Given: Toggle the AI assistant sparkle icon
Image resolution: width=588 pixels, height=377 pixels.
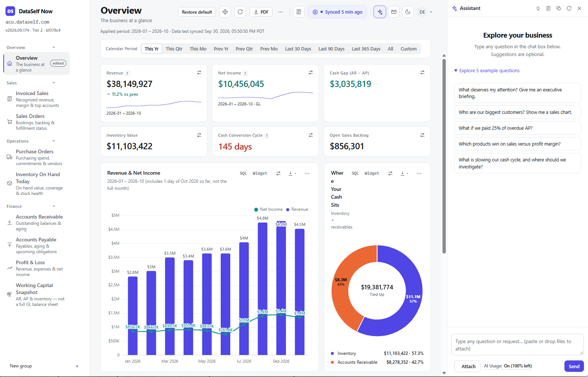Looking at the screenshot, I should pyautogui.click(x=380, y=12).
